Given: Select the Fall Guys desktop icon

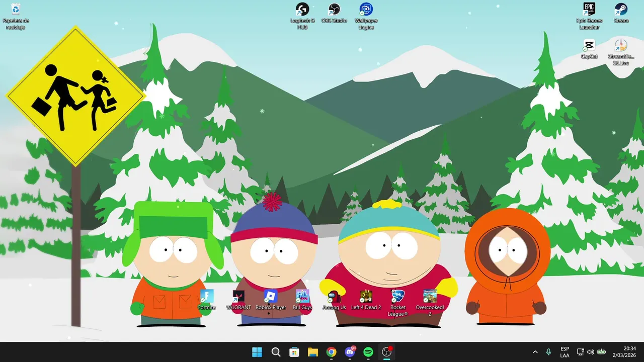Looking at the screenshot, I should point(302,300).
